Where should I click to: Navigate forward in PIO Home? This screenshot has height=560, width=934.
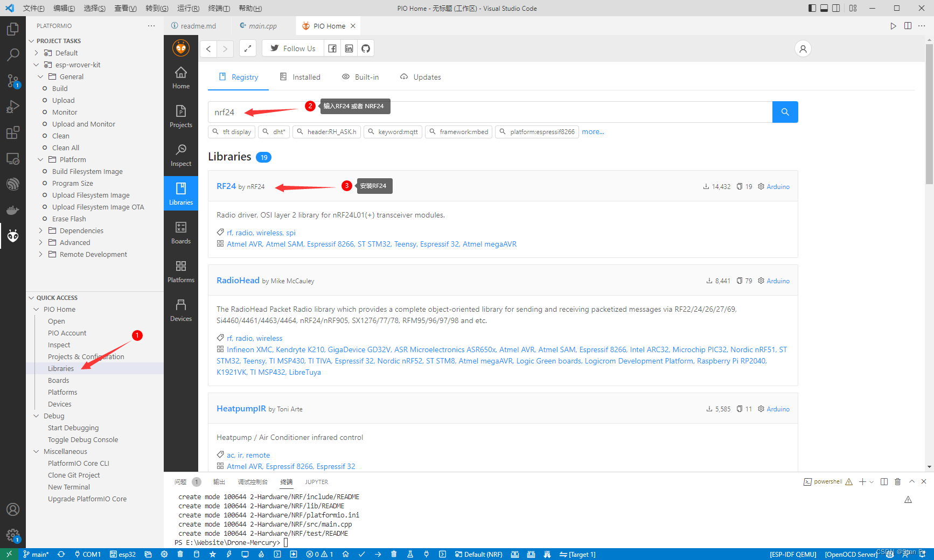pyautogui.click(x=226, y=48)
